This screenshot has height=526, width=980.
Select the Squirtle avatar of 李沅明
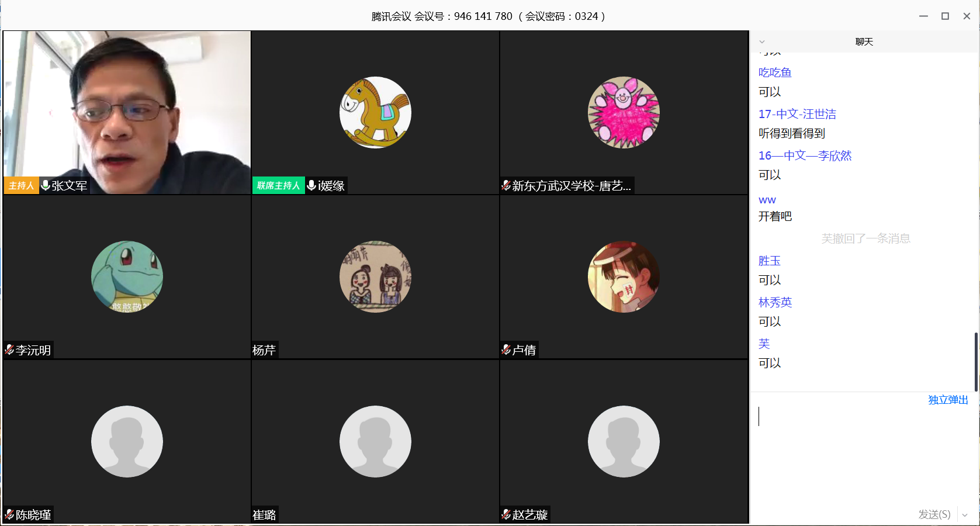click(x=127, y=276)
